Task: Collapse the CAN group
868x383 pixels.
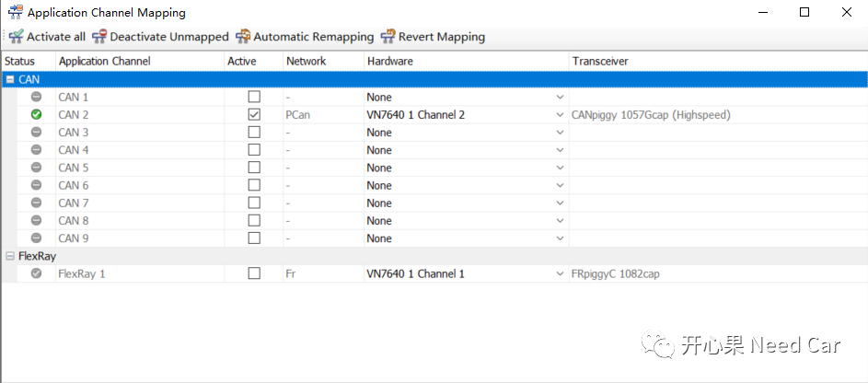Action: coord(10,79)
